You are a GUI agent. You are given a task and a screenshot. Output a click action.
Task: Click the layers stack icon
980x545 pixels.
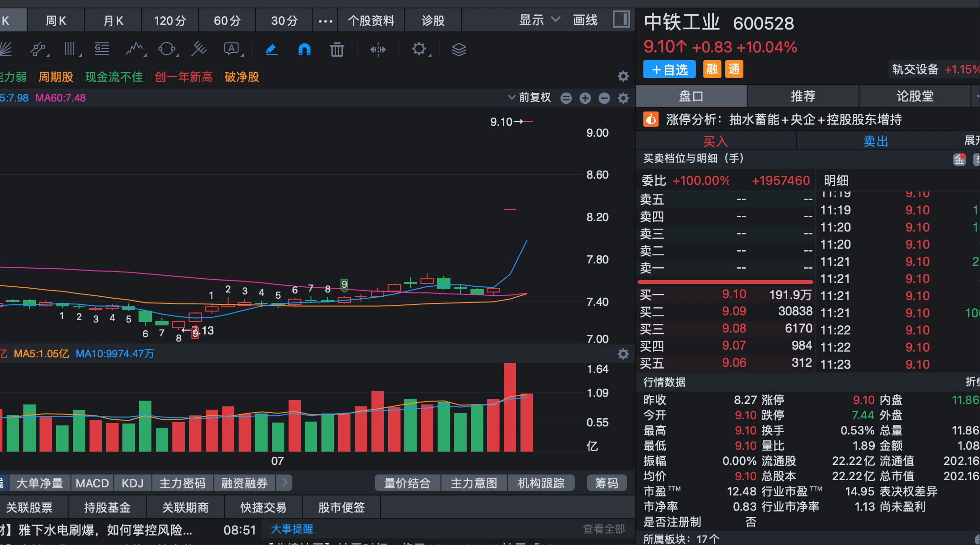(459, 49)
